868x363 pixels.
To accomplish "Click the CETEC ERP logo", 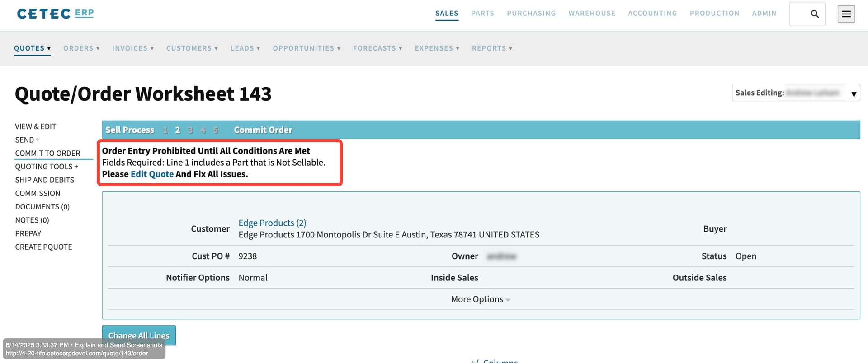I will [x=55, y=14].
